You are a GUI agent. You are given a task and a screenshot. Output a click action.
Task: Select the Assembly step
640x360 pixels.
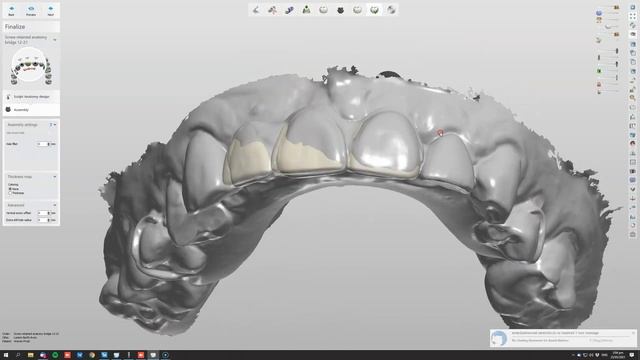click(31, 110)
